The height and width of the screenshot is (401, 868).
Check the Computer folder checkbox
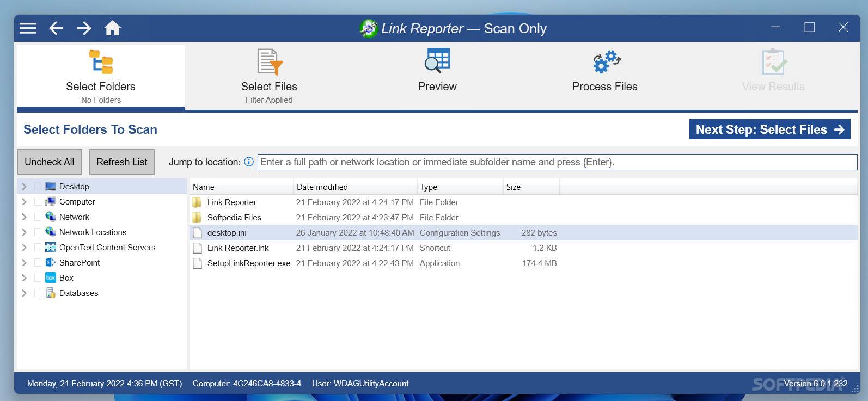point(38,202)
